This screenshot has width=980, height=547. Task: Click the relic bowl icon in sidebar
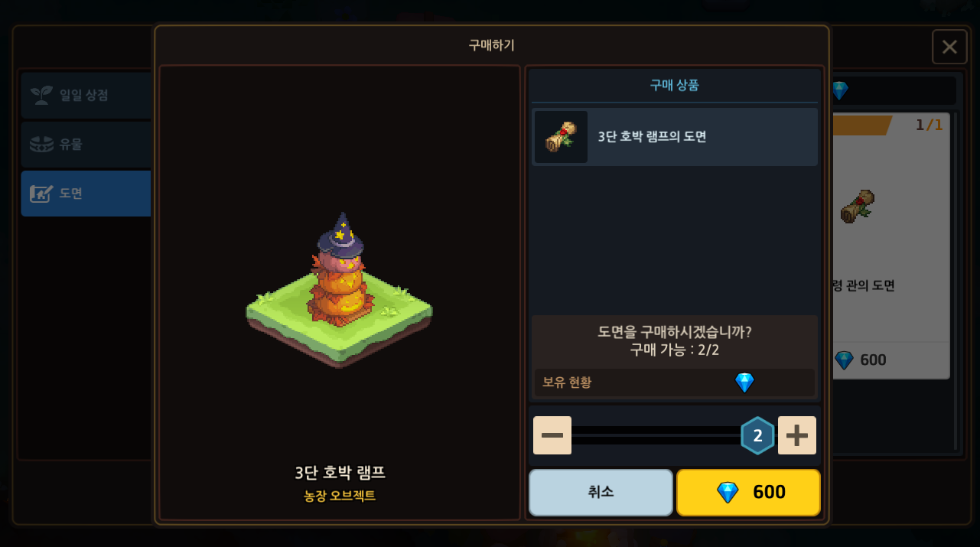(41, 144)
